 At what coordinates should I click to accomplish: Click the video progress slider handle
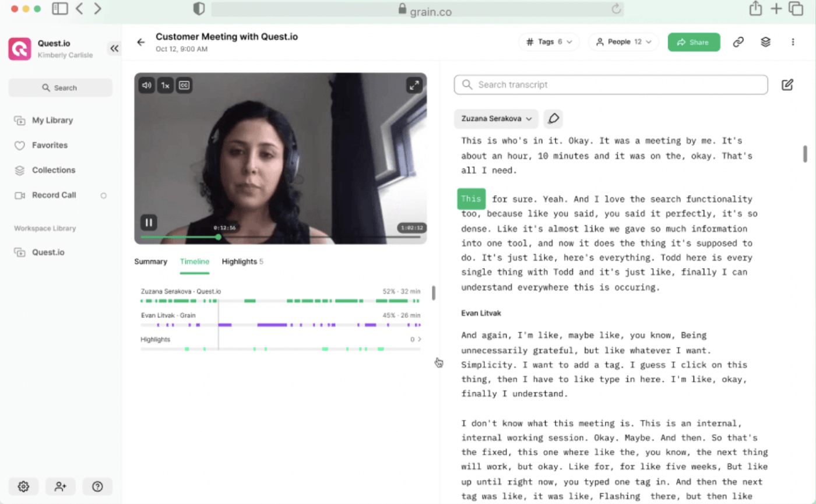tap(218, 237)
